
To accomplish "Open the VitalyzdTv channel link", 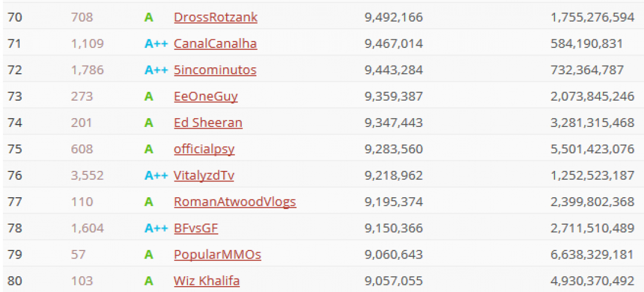I will 204,176.
